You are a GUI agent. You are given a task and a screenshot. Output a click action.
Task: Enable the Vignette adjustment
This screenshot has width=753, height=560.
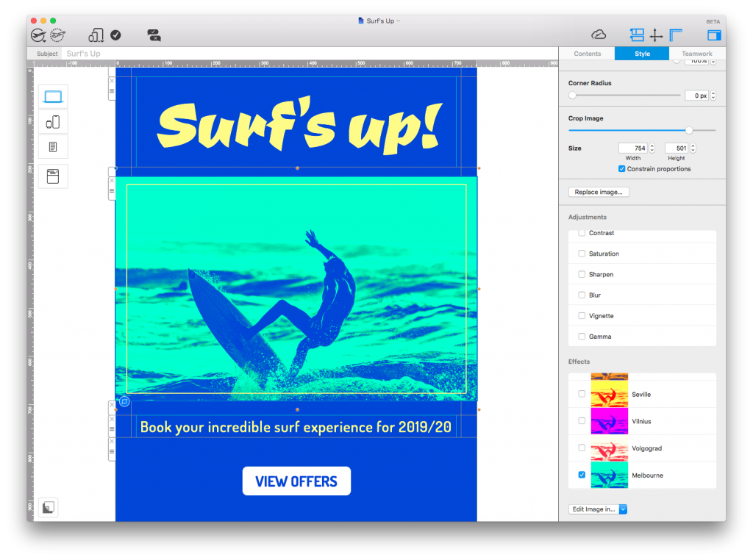pos(582,316)
